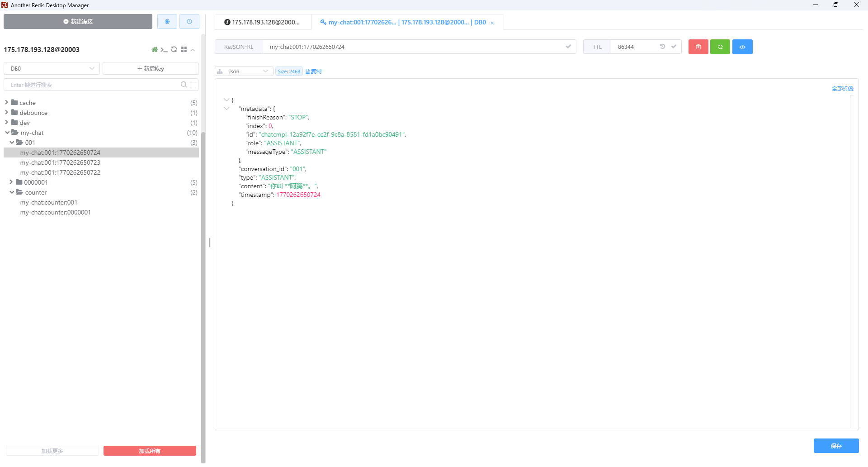This screenshot has height=467, width=868.
Task: Open the Json view format dropdown
Action: click(x=244, y=71)
